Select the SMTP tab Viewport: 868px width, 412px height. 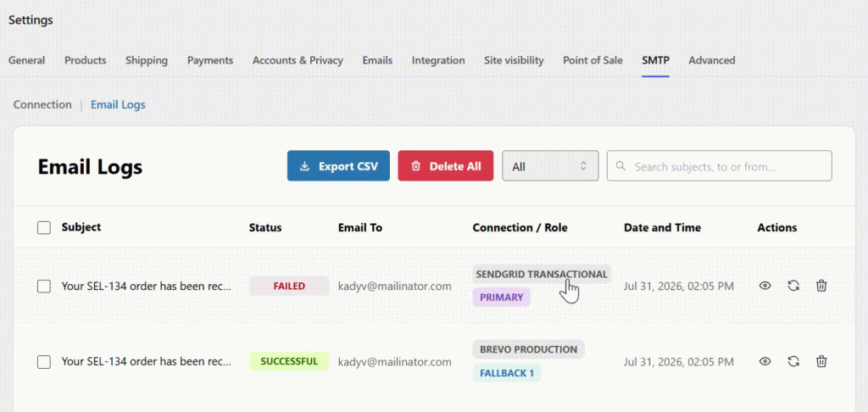coord(655,60)
